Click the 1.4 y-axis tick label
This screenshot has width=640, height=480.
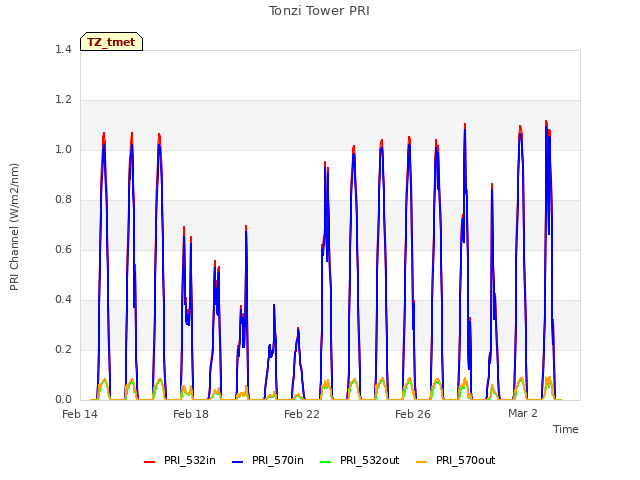(x=63, y=49)
